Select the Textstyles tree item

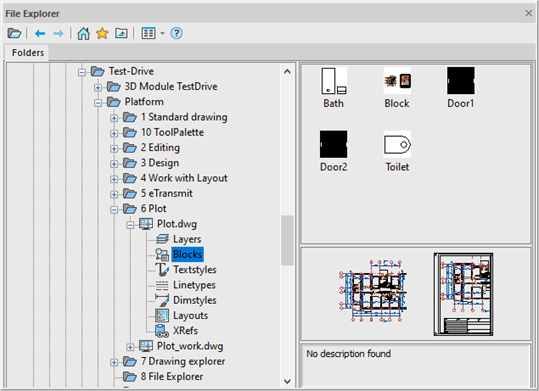(195, 270)
